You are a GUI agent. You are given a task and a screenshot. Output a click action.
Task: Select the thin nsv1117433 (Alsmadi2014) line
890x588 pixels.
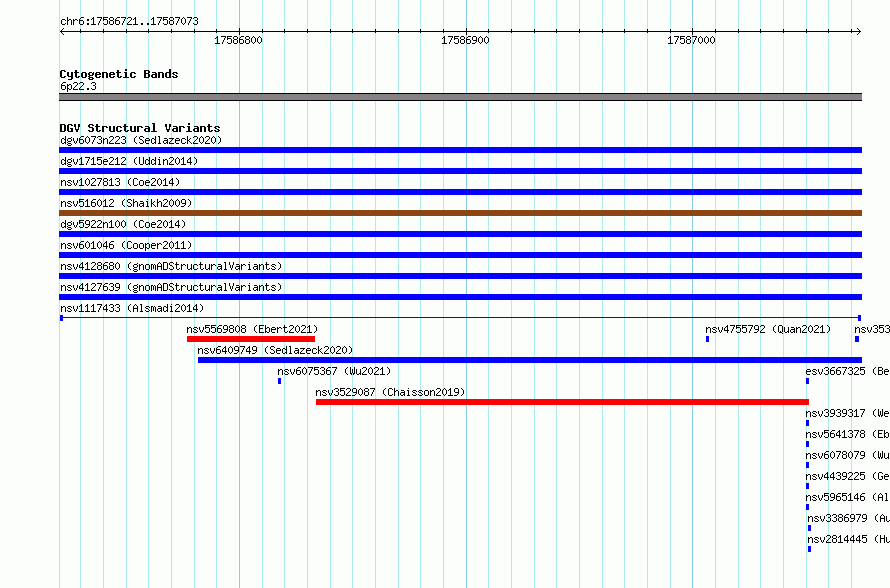click(x=460, y=318)
